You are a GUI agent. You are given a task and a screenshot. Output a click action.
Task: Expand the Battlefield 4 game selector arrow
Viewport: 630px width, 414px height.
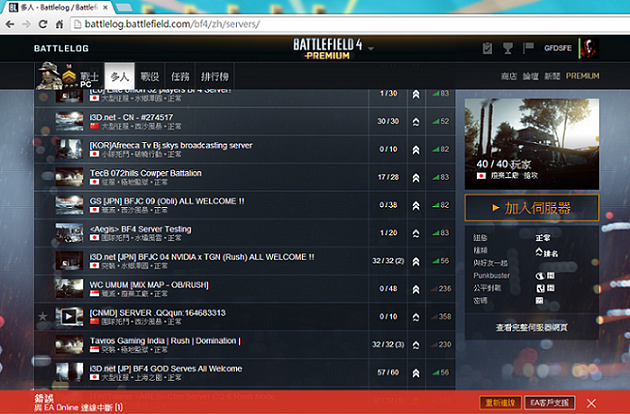[x=370, y=48]
